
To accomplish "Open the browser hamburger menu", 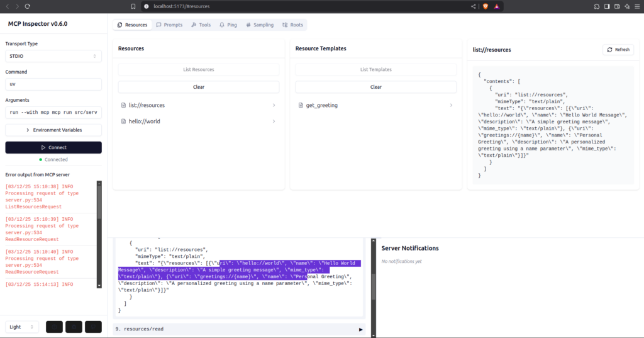I will tap(637, 6).
